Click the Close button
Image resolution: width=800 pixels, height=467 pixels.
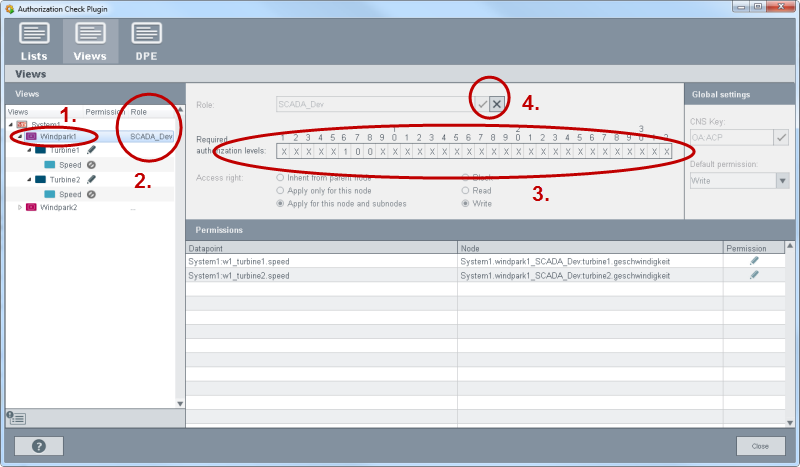760,446
